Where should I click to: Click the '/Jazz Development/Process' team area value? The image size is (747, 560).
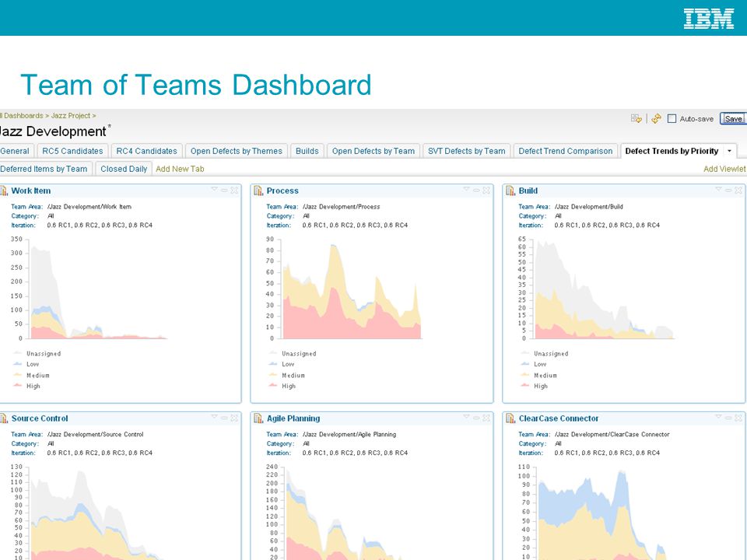coord(341,207)
